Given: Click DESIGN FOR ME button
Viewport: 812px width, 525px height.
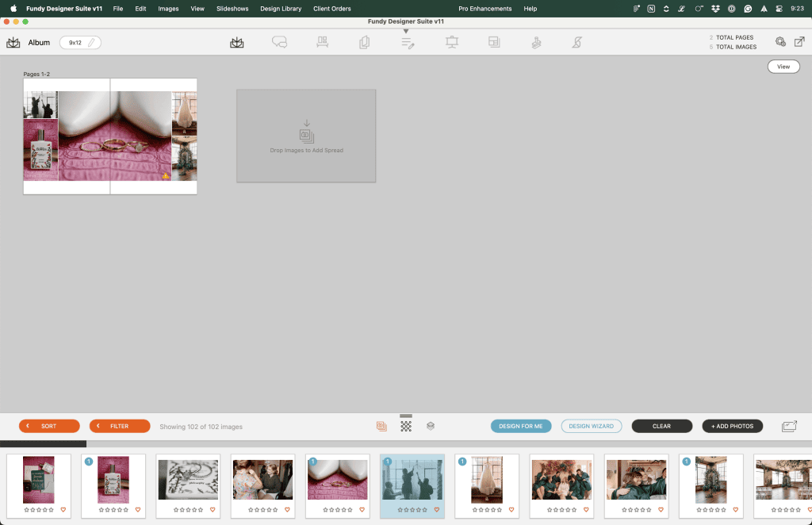Looking at the screenshot, I should [x=521, y=426].
